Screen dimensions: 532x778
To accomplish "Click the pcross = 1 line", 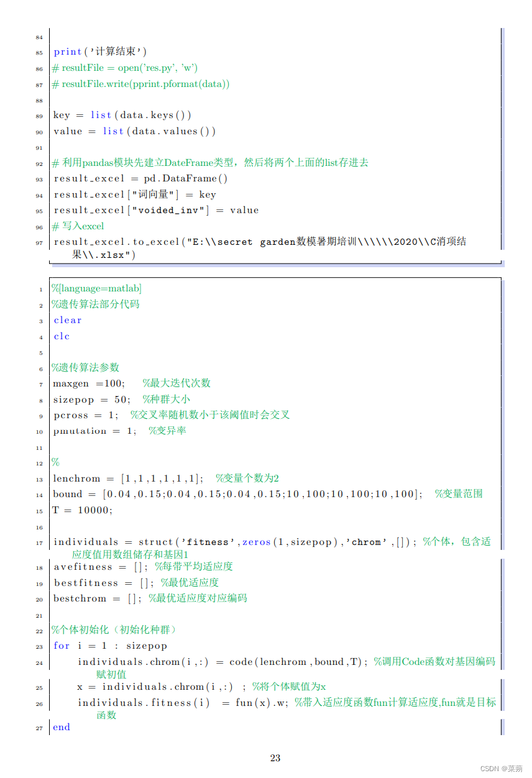I will tap(171, 415).
